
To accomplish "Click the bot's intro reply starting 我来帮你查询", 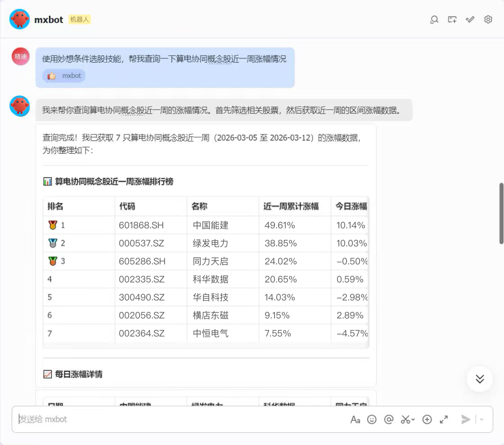I will coord(224,110).
